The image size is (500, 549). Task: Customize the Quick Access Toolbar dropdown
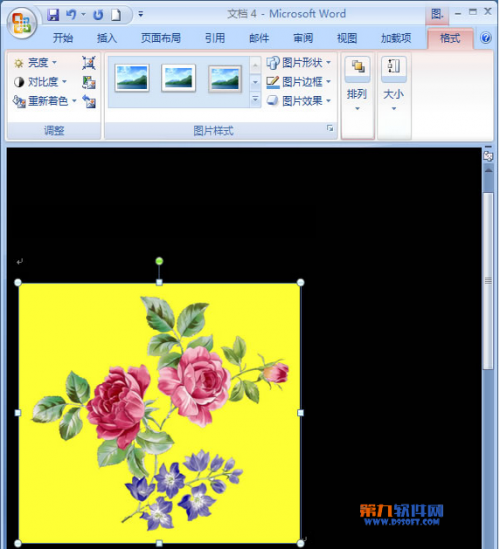tap(141, 14)
